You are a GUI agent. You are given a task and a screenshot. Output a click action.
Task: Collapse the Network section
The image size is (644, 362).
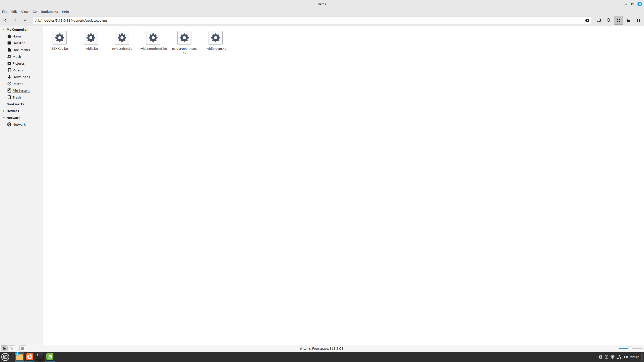coord(4,118)
